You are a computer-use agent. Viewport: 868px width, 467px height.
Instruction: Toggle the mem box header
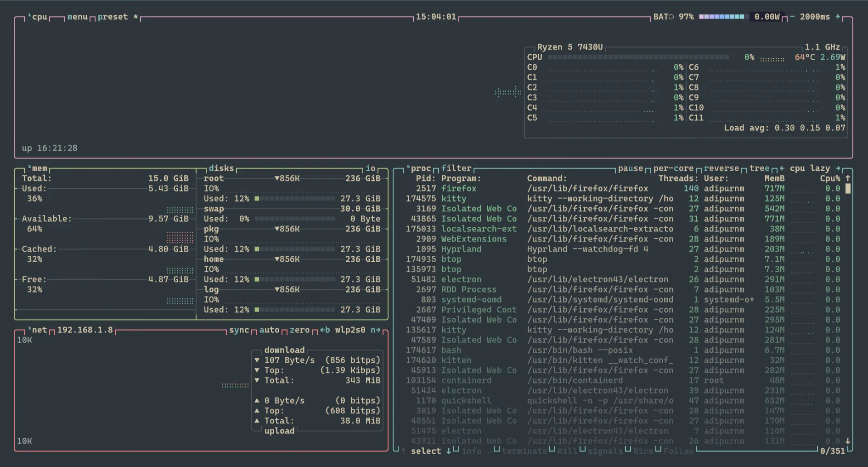37,169
